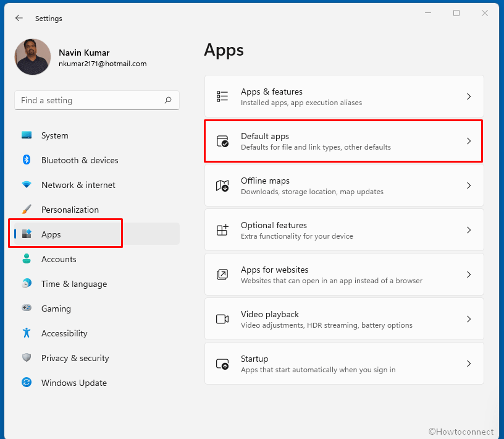Click the Apps for websites icon
Viewport: 504px width, 439px height.
[222, 274]
